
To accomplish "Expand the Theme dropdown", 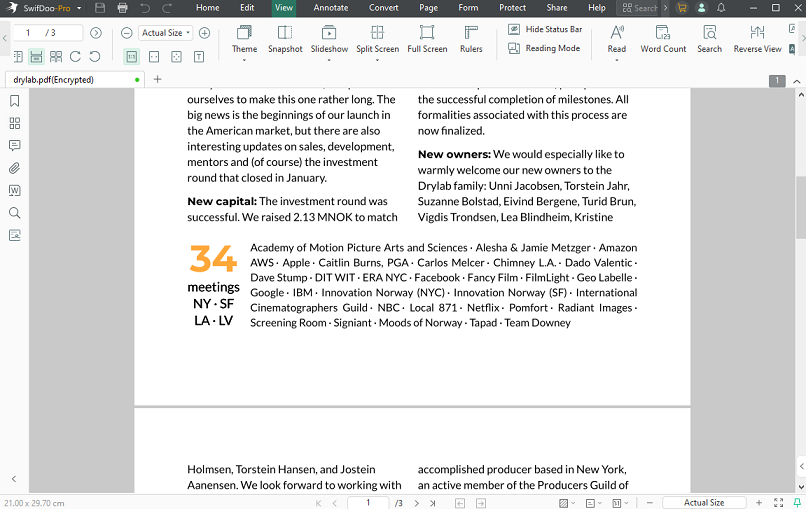I will pyautogui.click(x=244, y=60).
